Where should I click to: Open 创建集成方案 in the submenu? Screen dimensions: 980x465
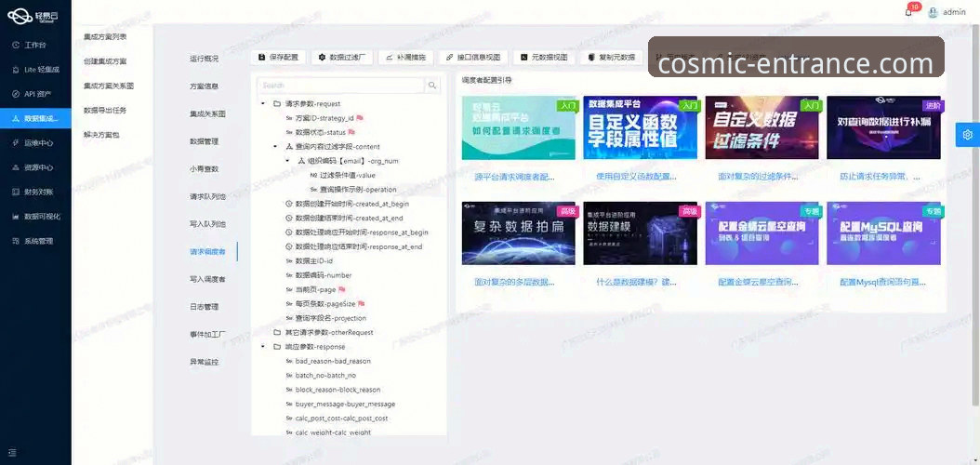tap(105, 60)
